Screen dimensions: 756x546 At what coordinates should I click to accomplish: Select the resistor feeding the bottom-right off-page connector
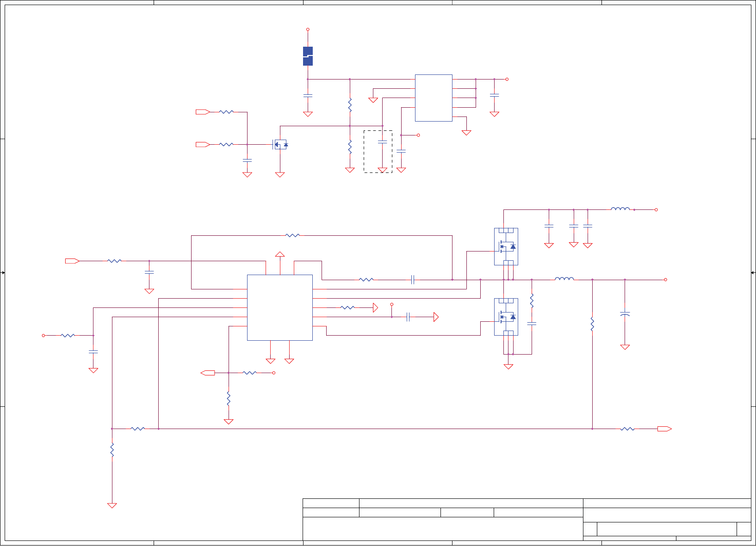pos(627,429)
